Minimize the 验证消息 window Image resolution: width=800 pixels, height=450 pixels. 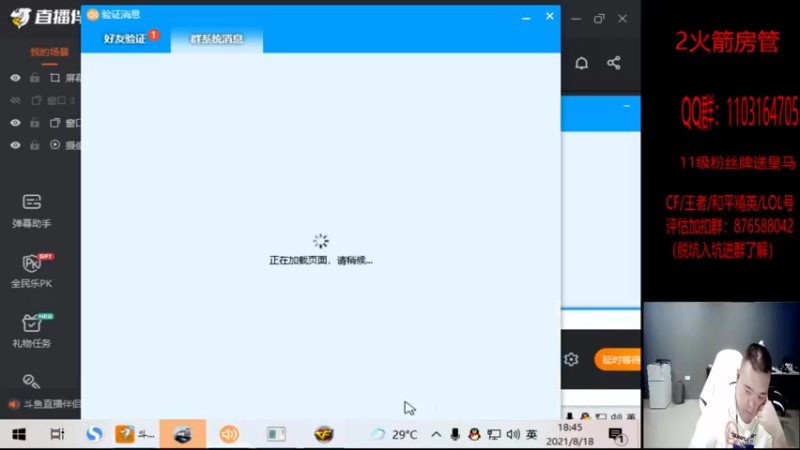point(526,17)
